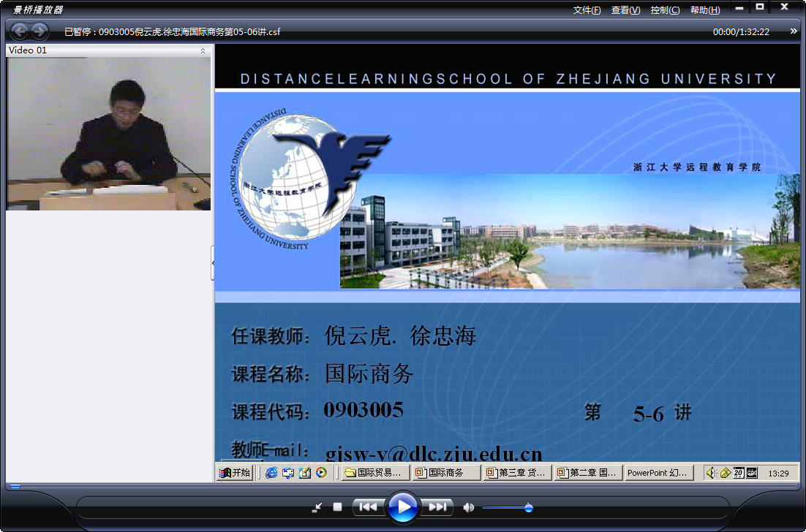Click the teacher names 倪云虎. 徐忠海
The height and width of the screenshot is (532, 806).
(400, 336)
